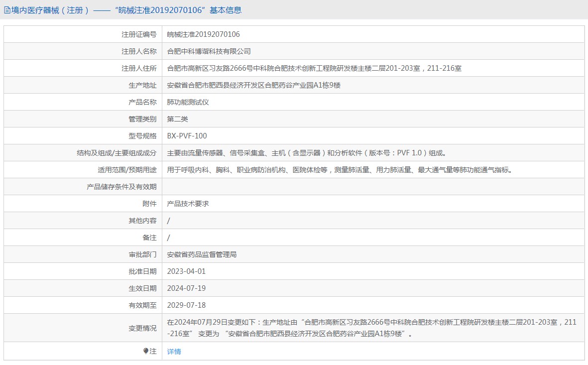
Task: Click the label 生产地址
Action: [142, 85]
